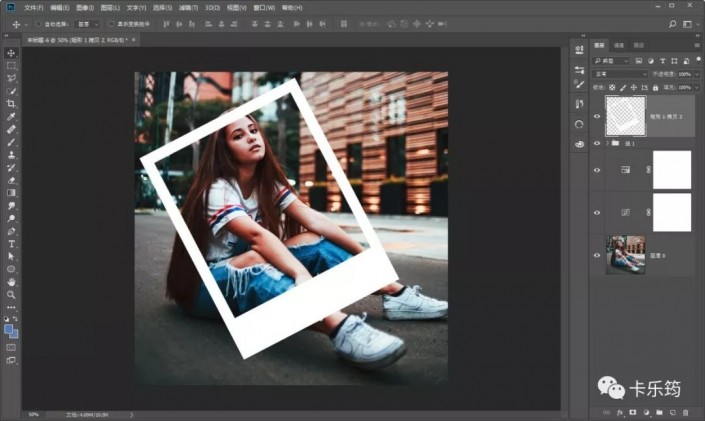
Task: Change the screen mode from the toolbox
Action: click(11, 360)
